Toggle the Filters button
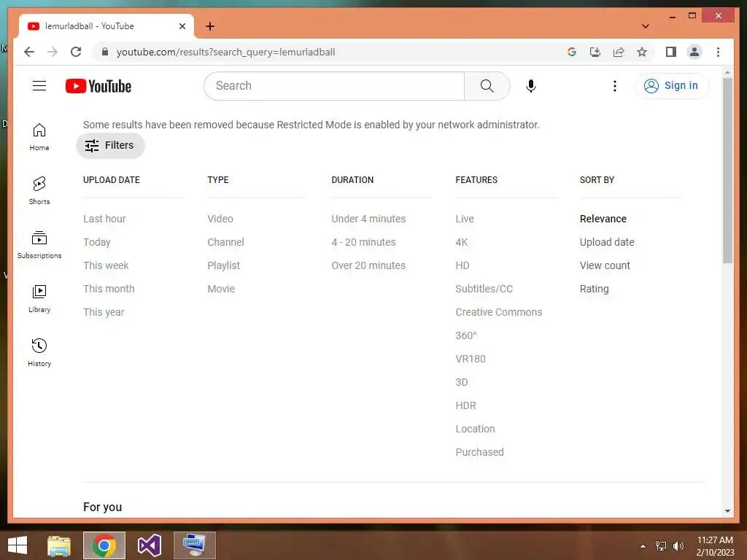The width and height of the screenshot is (747, 560). click(110, 145)
